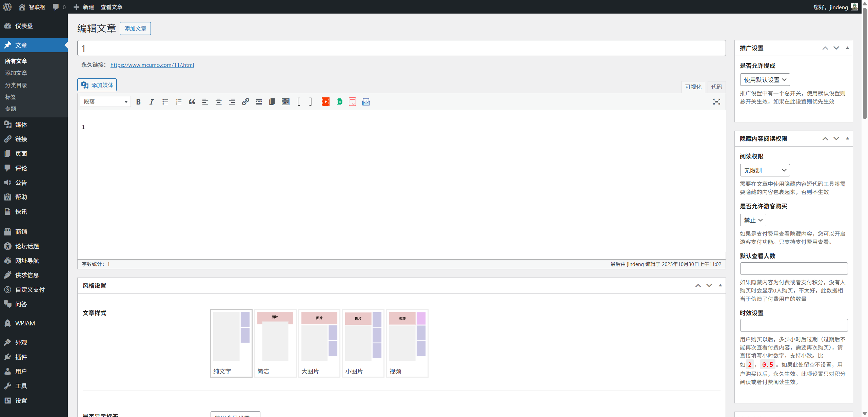Image resolution: width=868 pixels, height=417 pixels.
Task: Open 分类目录 in the sidebar
Action: click(16, 85)
